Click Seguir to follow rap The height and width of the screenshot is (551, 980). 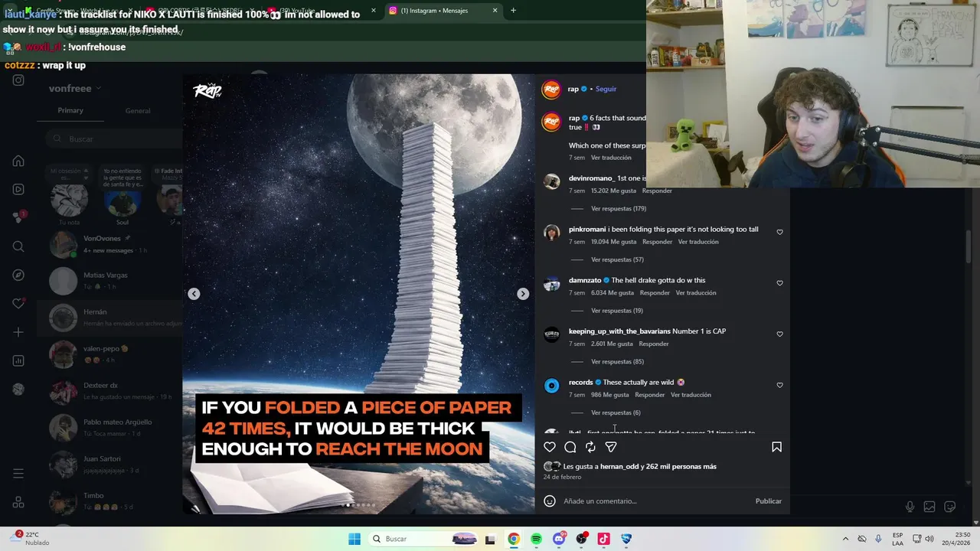tap(606, 89)
